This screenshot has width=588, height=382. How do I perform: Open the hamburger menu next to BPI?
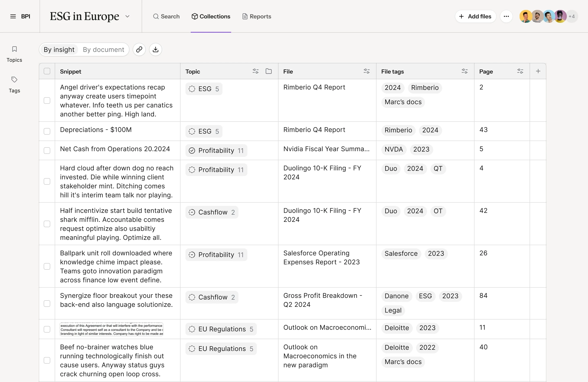click(13, 16)
